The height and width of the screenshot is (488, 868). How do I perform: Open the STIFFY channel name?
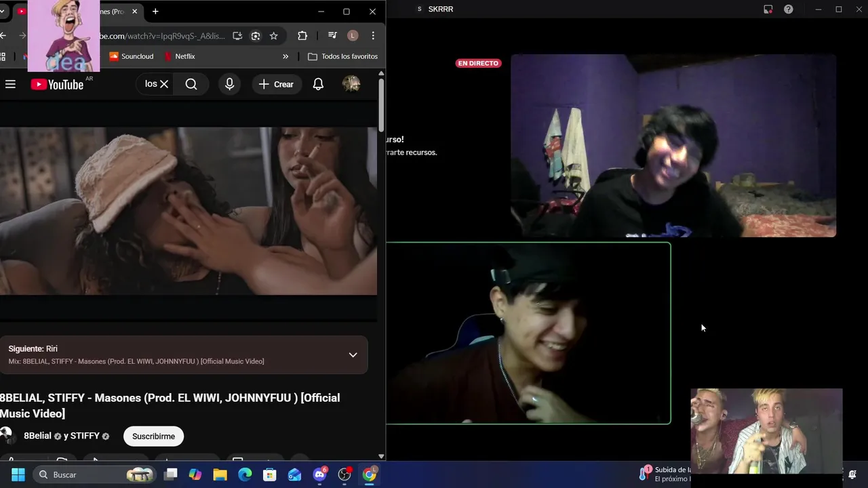[x=85, y=436]
